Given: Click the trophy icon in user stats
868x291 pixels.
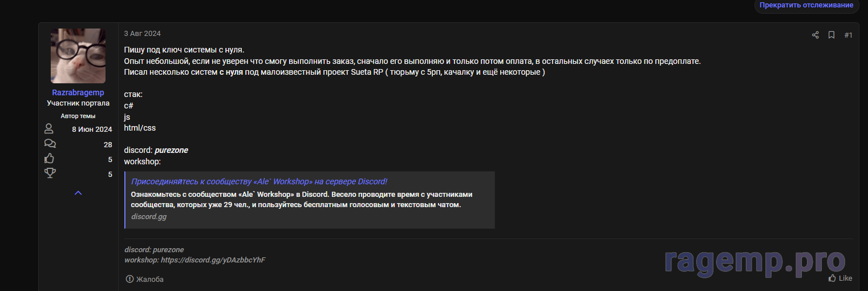Looking at the screenshot, I should [x=50, y=173].
